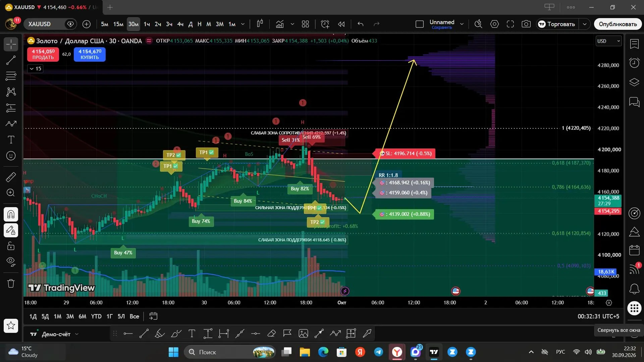This screenshot has width=644, height=362.
Task: Open the Fibonacci tools group
Action: pyautogui.click(x=11, y=76)
